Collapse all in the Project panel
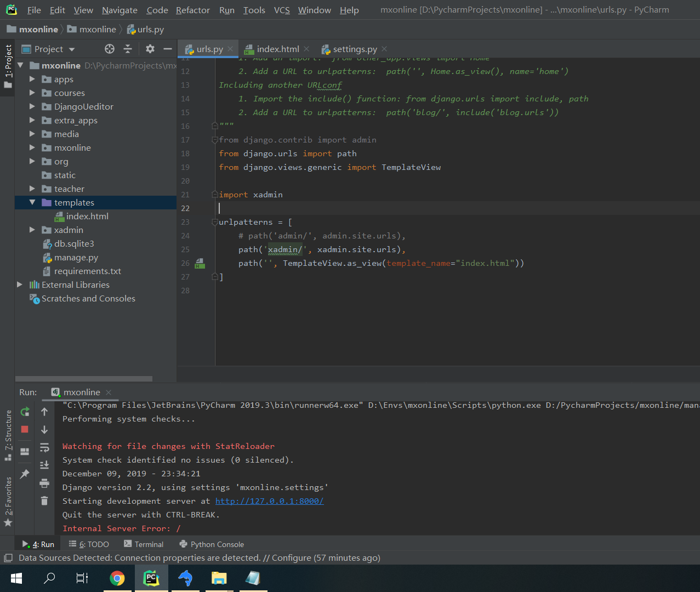The image size is (700, 592). coord(128,49)
